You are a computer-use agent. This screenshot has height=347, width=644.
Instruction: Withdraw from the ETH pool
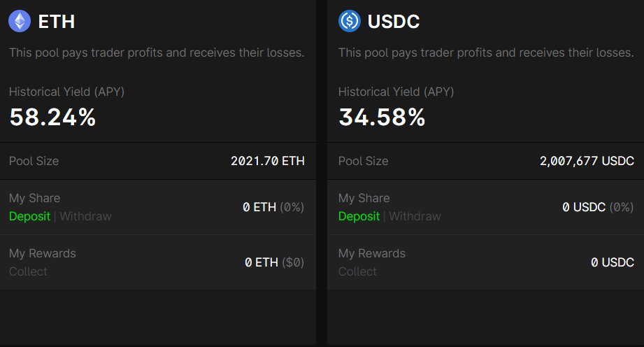pos(85,216)
